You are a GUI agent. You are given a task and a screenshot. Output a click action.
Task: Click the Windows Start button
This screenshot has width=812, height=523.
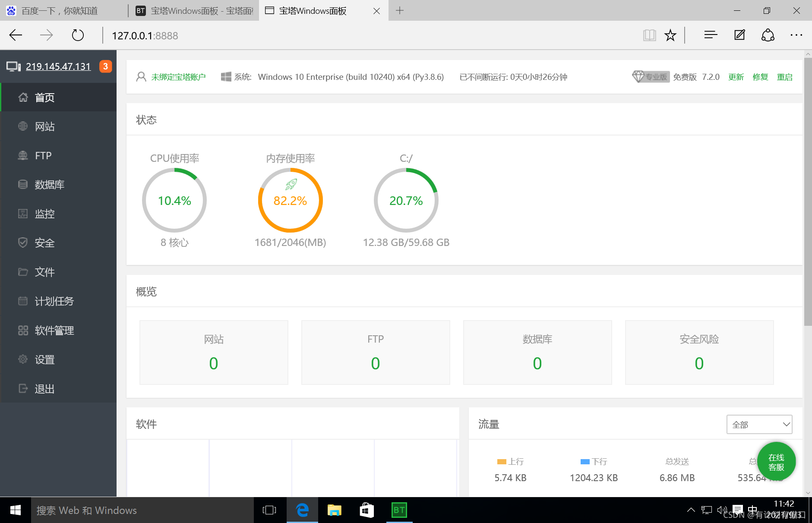click(16, 510)
